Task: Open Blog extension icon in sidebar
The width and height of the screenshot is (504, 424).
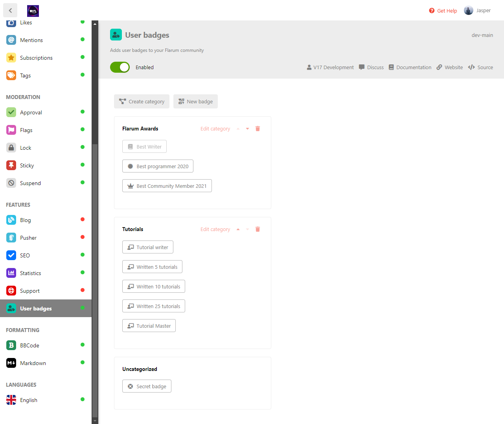Action: pos(11,220)
